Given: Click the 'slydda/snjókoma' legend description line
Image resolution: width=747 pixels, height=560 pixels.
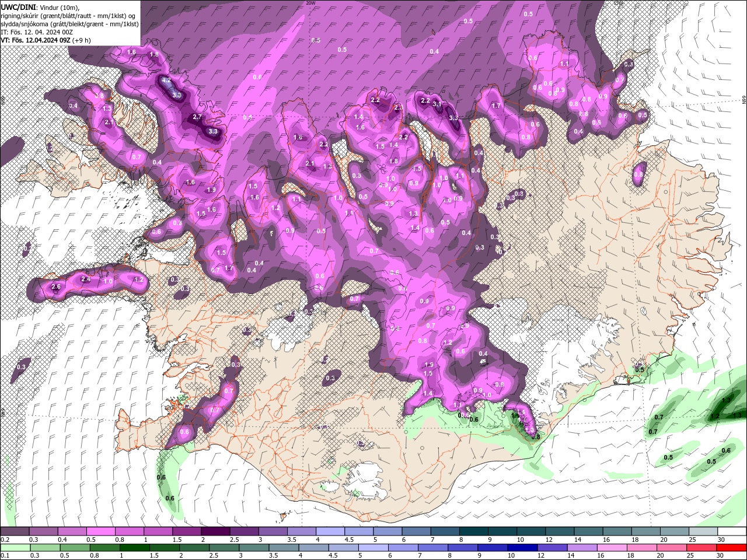Looking at the screenshot, I should point(69,24).
